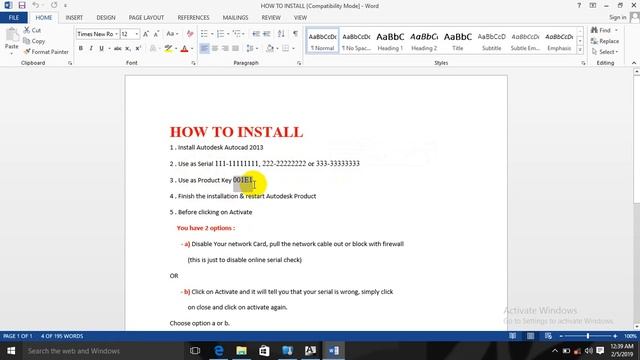Click Replace in Editing group
Screen dimensions: 640x360
[x=605, y=41]
